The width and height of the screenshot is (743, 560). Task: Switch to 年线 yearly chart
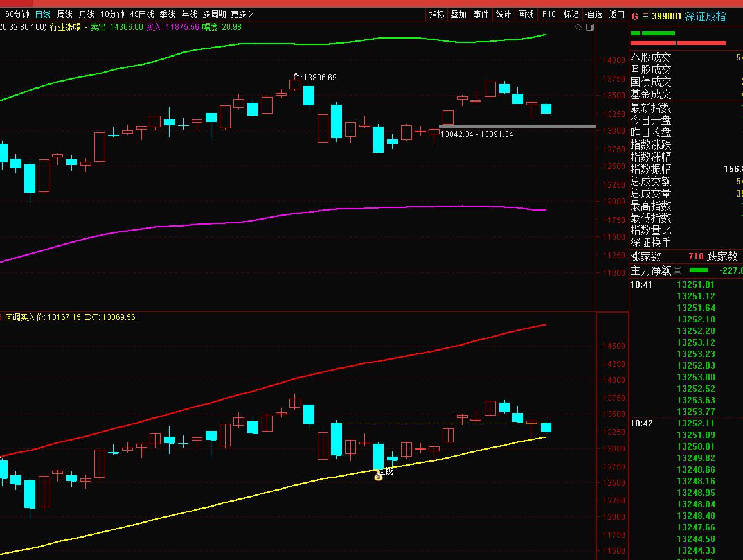click(x=189, y=14)
